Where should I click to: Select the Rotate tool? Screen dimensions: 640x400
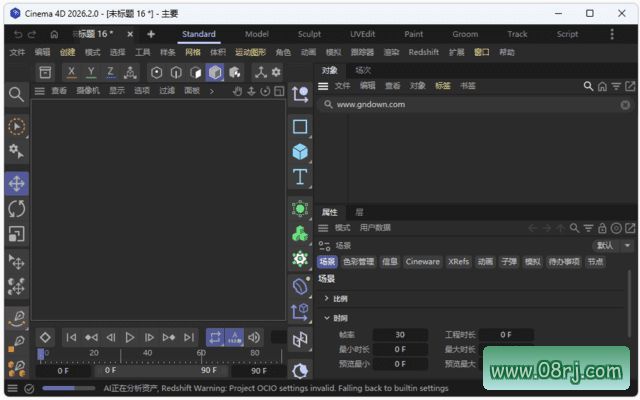coord(16,209)
